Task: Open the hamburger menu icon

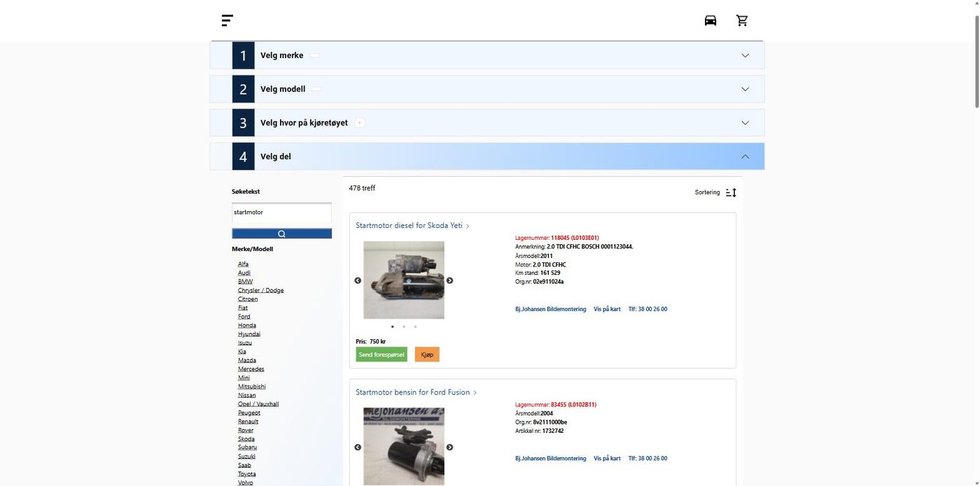Action: (227, 20)
